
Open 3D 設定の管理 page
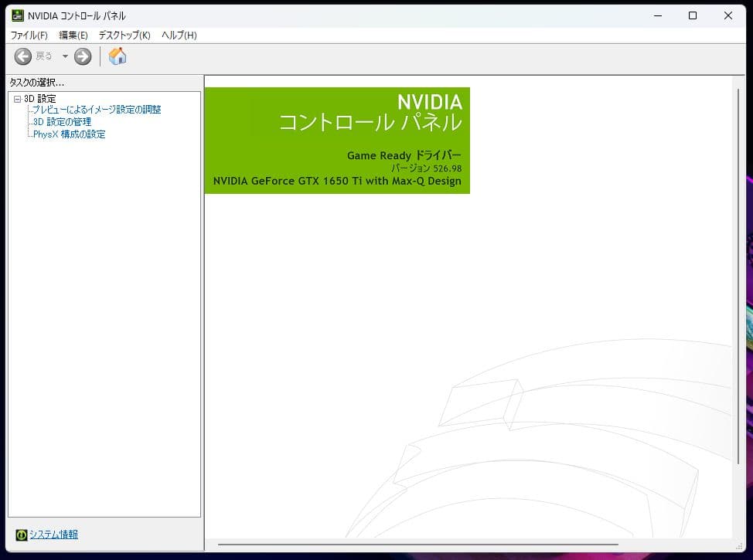point(63,122)
